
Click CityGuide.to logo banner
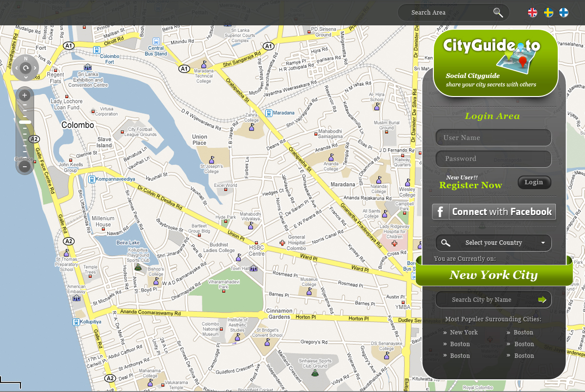[496, 62]
